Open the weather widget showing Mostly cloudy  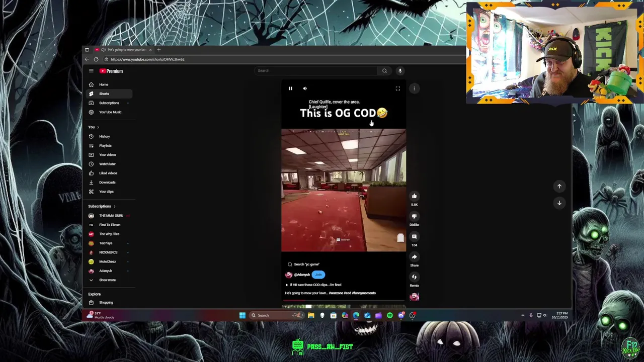pyautogui.click(x=101, y=315)
